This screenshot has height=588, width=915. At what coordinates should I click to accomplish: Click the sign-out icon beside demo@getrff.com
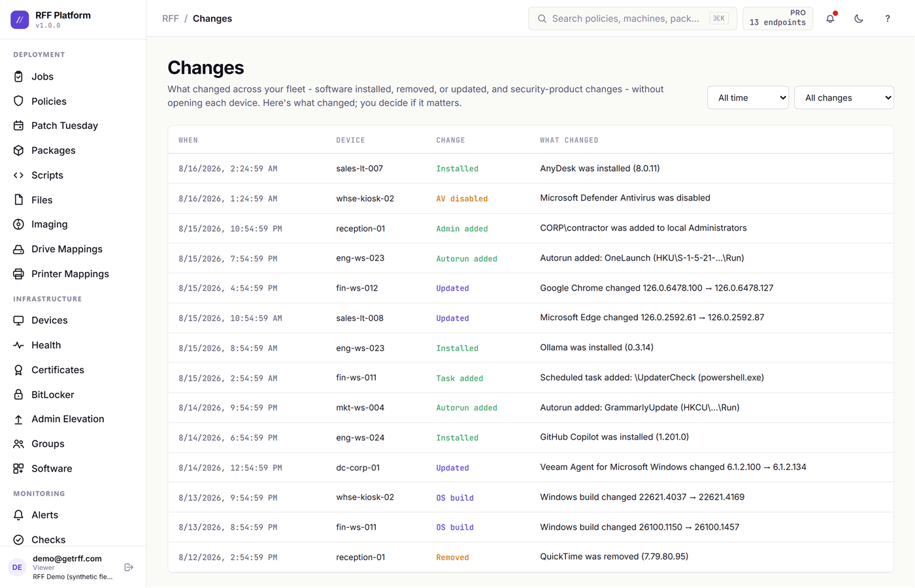(x=129, y=567)
